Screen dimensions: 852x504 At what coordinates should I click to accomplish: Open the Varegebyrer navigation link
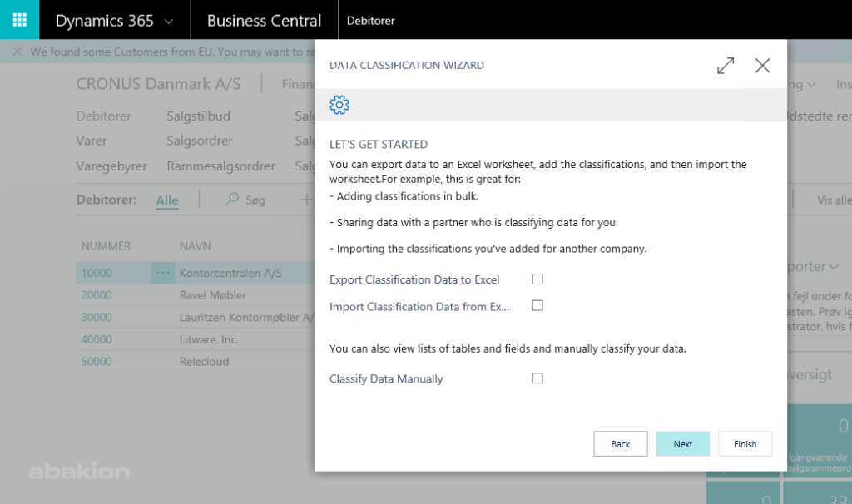pyautogui.click(x=111, y=166)
